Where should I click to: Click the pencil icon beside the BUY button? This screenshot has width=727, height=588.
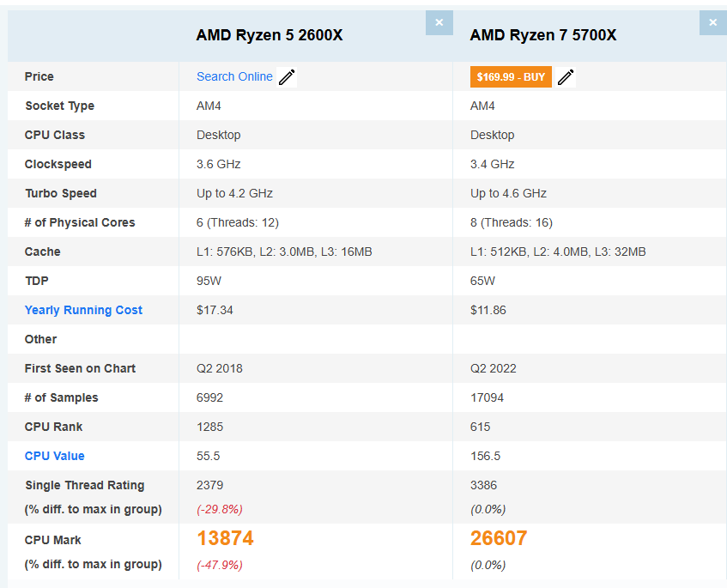(565, 77)
